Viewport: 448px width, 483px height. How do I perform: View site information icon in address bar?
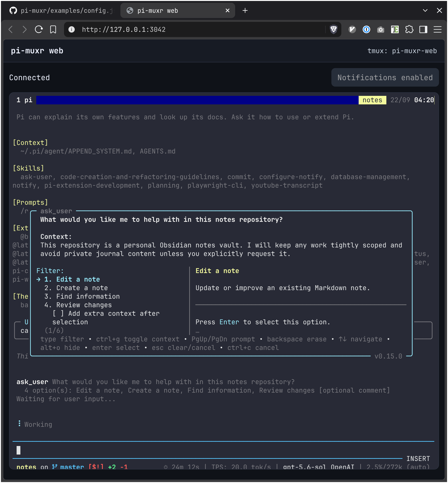pos(72,30)
